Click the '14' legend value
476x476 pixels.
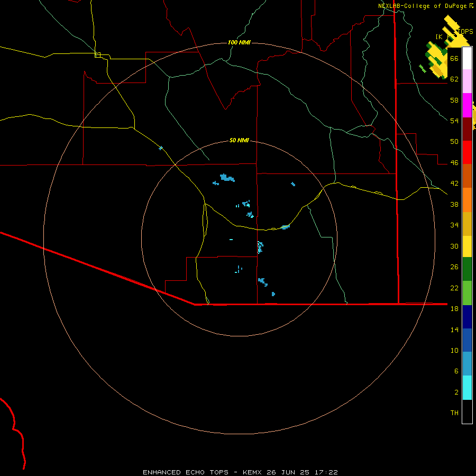(x=454, y=329)
